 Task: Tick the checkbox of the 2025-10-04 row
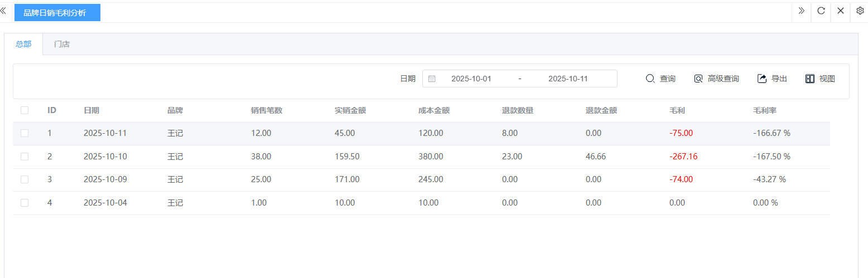(x=25, y=203)
